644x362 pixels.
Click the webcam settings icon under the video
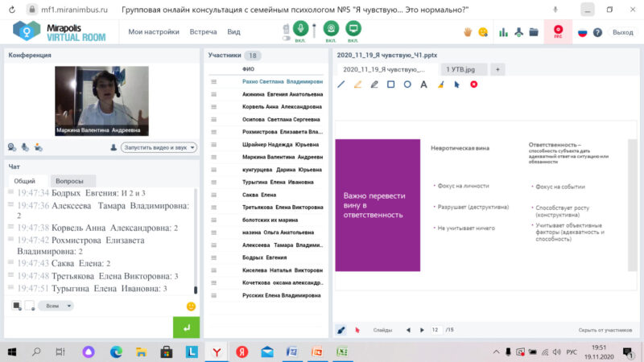[12, 147]
